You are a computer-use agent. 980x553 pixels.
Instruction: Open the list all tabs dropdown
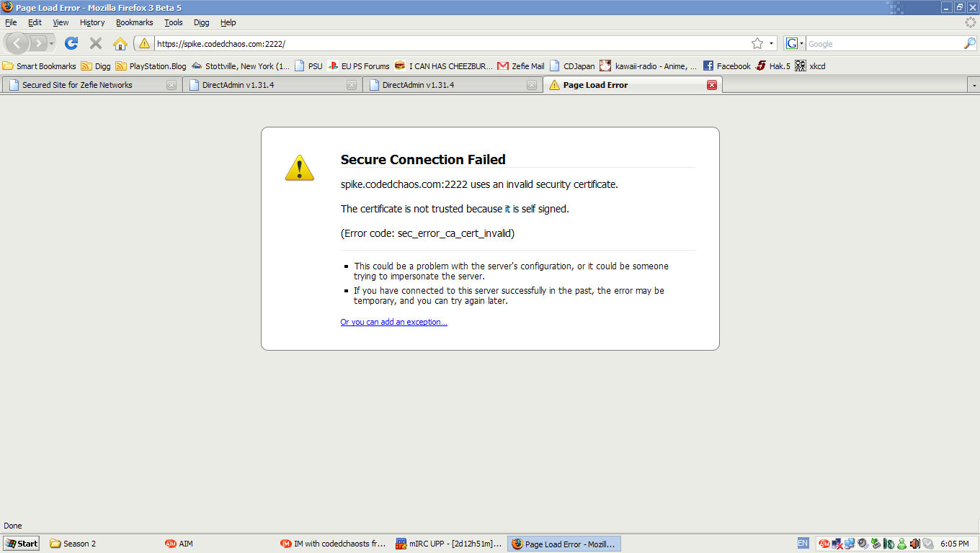point(974,85)
